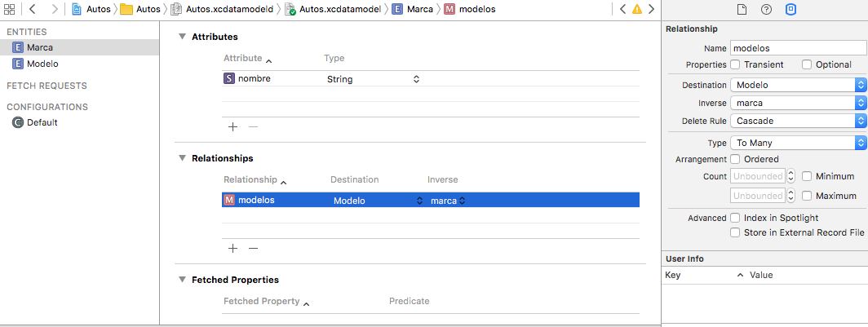Viewport: 868px width, 327px height.
Task: Open the Delete Rule dropdown
Action: [798, 121]
